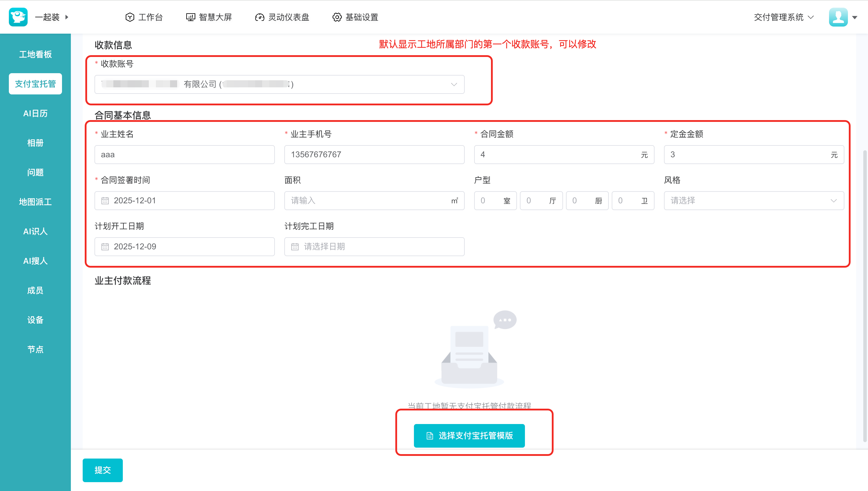Open the 工作台 workbench icon
Viewport: 868px width, 491px height.
[130, 17]
